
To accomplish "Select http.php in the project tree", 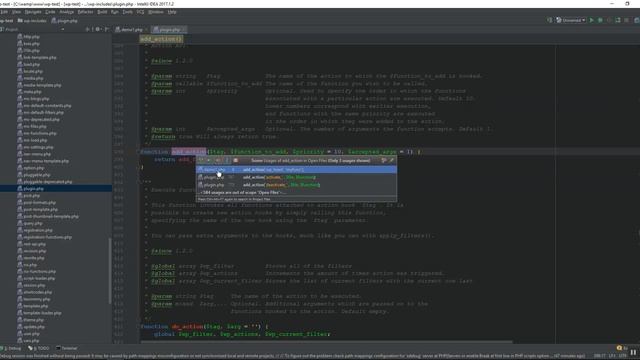I will 29,37.
